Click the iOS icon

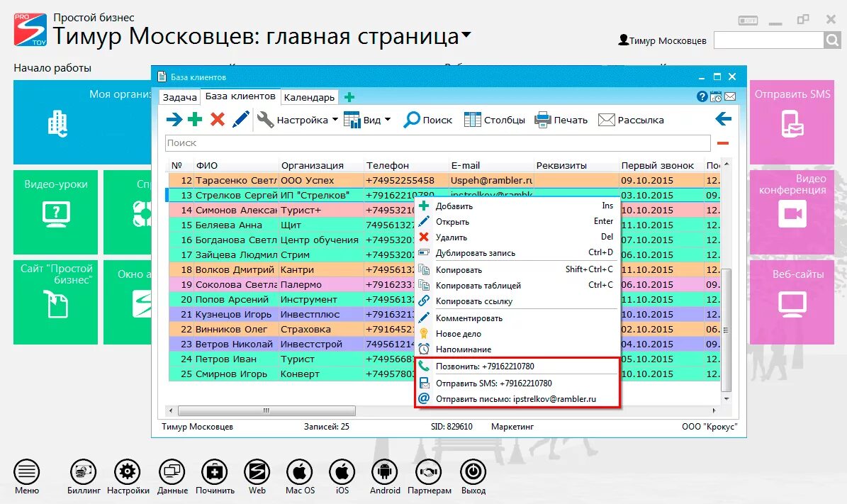click(342, 472)
